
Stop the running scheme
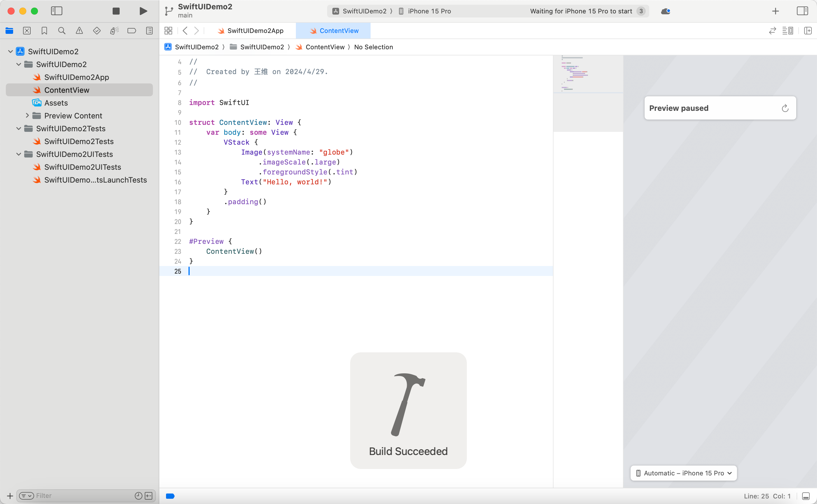(116, 11)
